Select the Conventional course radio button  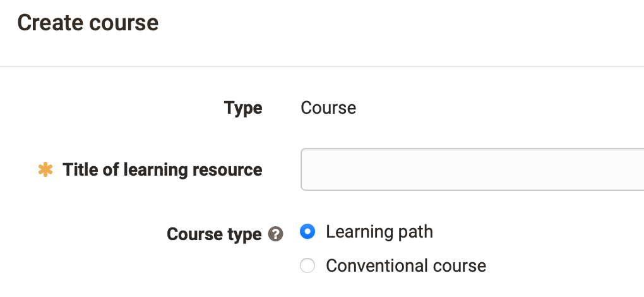point(307,265)
